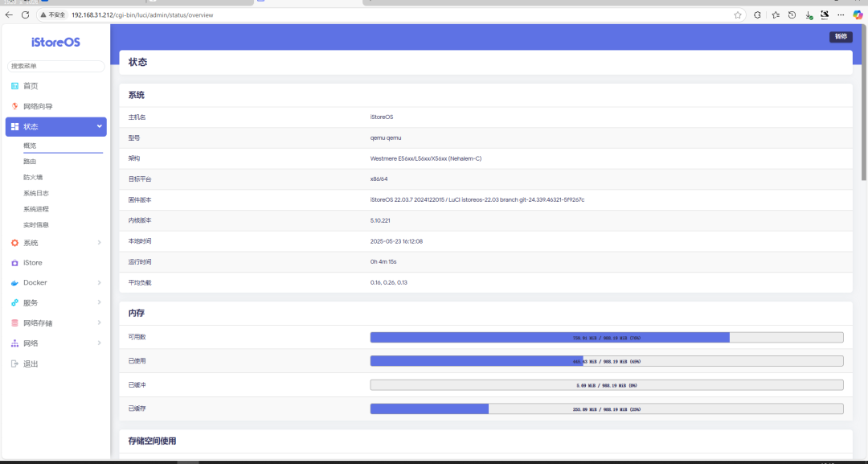Launch Copilot from the colorful toolbar icon
Image resolution: width=868 pixels, height=464 pixels.
(858, 15)
